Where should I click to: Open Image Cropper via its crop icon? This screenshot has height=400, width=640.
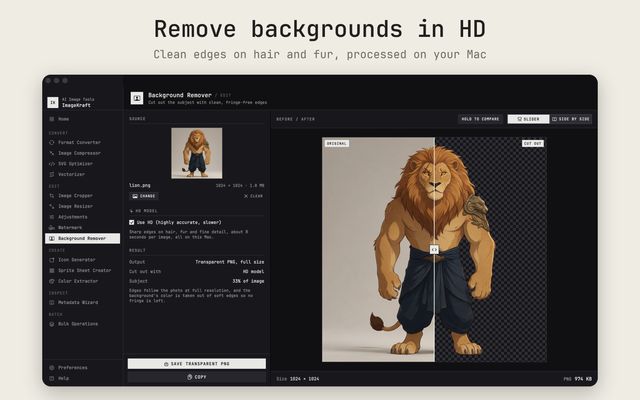(52, 196)
